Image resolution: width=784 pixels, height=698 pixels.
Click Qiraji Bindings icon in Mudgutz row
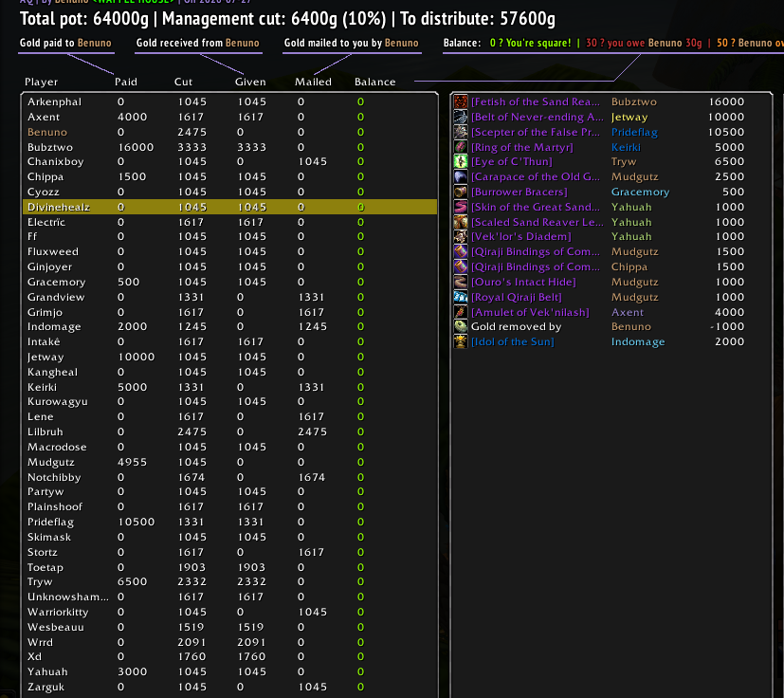tap(461, 251)
